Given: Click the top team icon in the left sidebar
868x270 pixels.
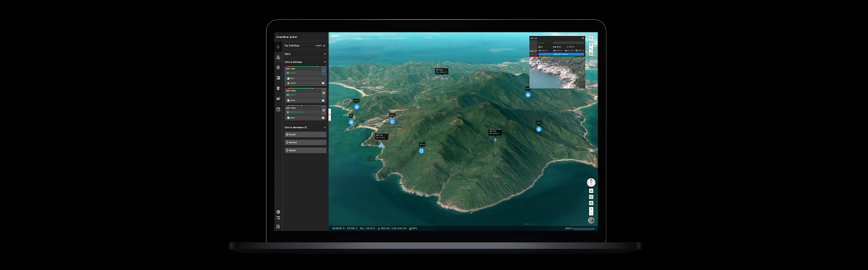Looking at the screenshot, I should tap(278, 47).
